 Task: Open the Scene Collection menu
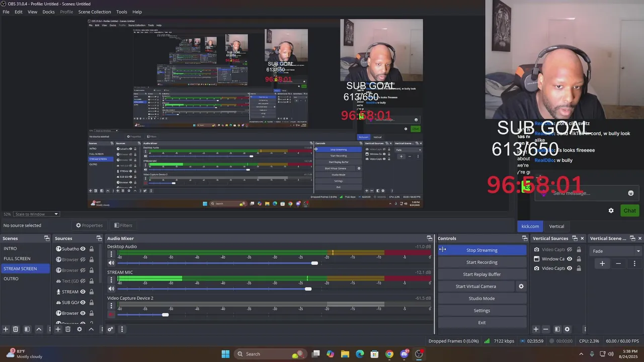coord(95,12)
